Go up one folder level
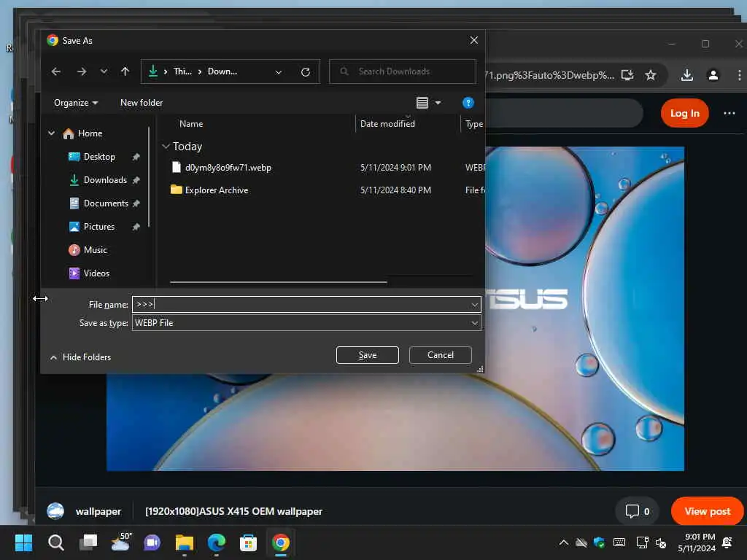Viewport: 747px width, 560px height. point(125,71)
